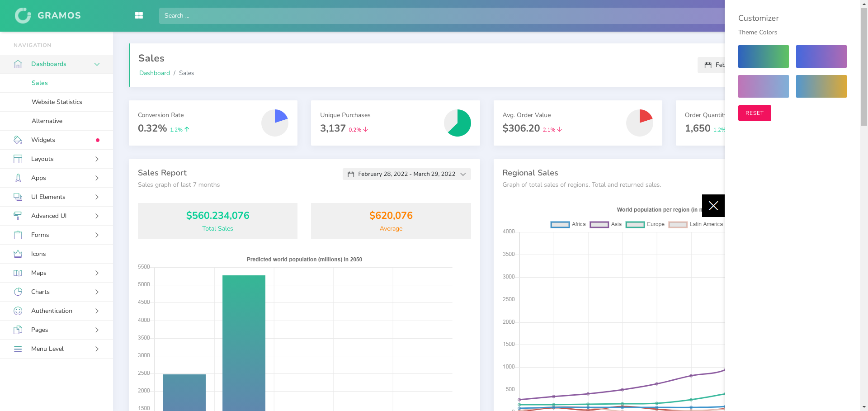Click the Icons crown icon
868x411 pixels.
(18, 254)
